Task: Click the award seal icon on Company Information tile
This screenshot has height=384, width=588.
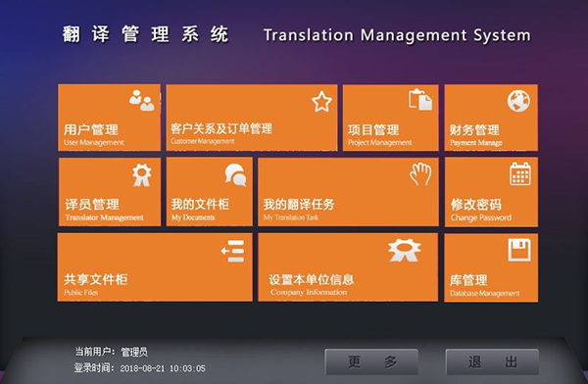Action: pos(404,250)
